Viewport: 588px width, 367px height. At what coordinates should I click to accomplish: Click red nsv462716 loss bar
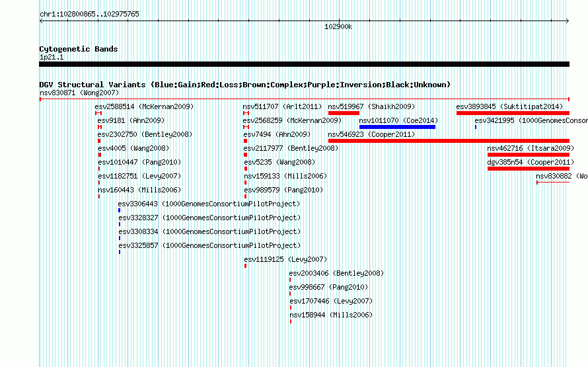tap(529, 155)
